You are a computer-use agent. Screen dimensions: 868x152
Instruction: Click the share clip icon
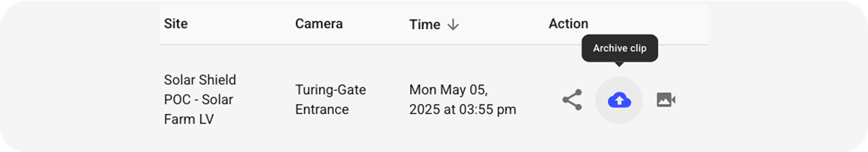pos(572,100)
